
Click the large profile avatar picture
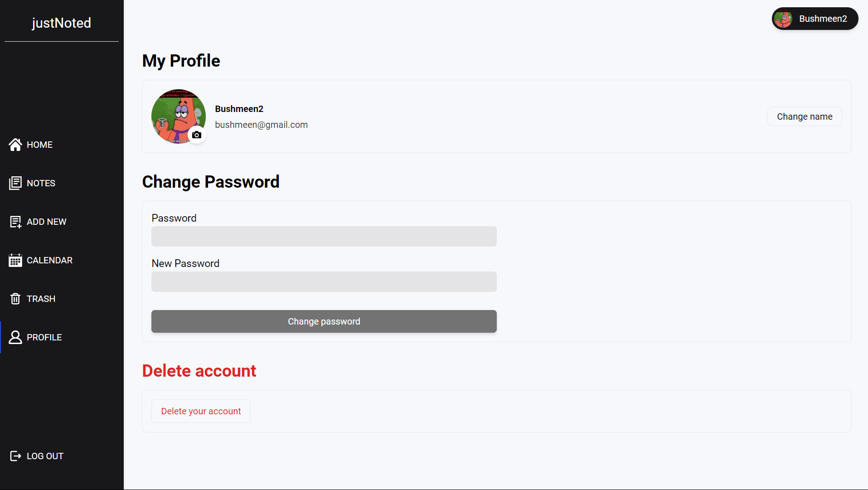[179, 116]
